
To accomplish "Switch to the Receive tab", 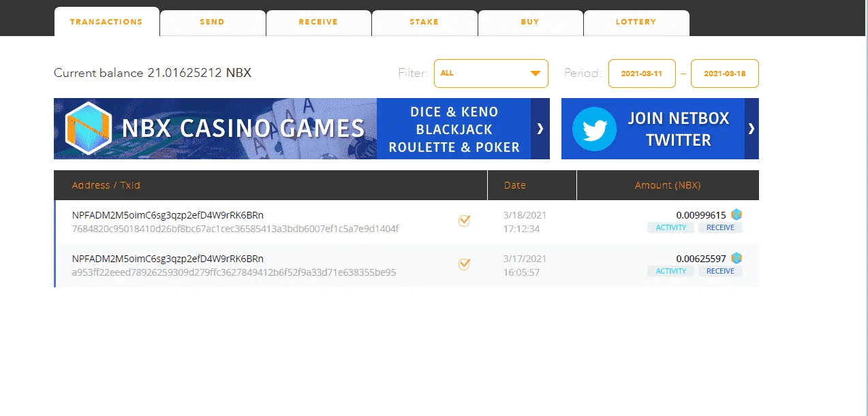I will 318,22.
